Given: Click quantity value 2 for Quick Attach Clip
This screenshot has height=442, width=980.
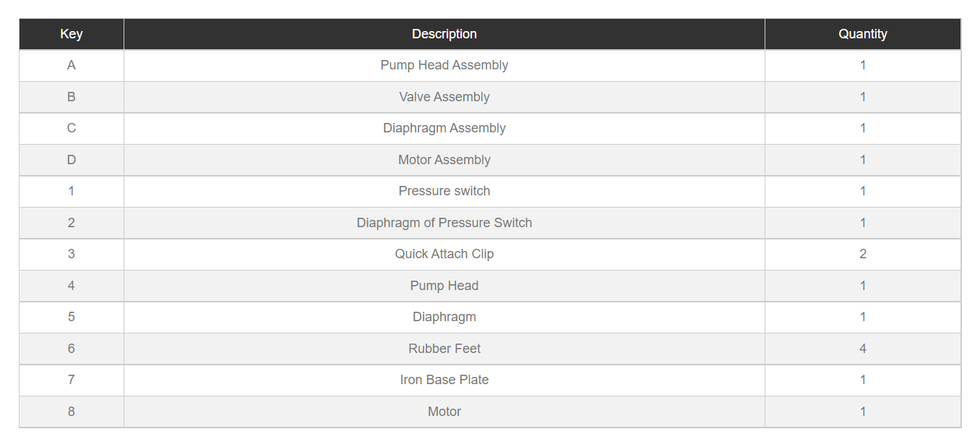Looking at the screenshot, I should click(x=863, y=254).
